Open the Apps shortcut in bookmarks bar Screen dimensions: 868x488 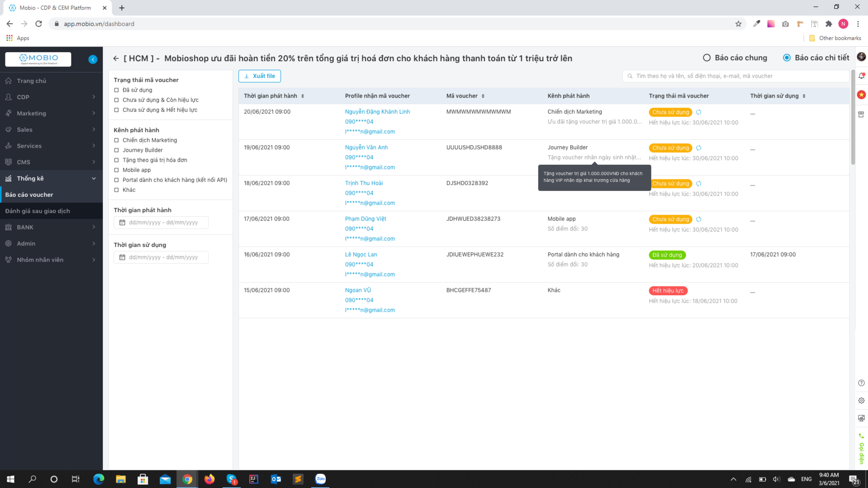(x=18, y=38)
